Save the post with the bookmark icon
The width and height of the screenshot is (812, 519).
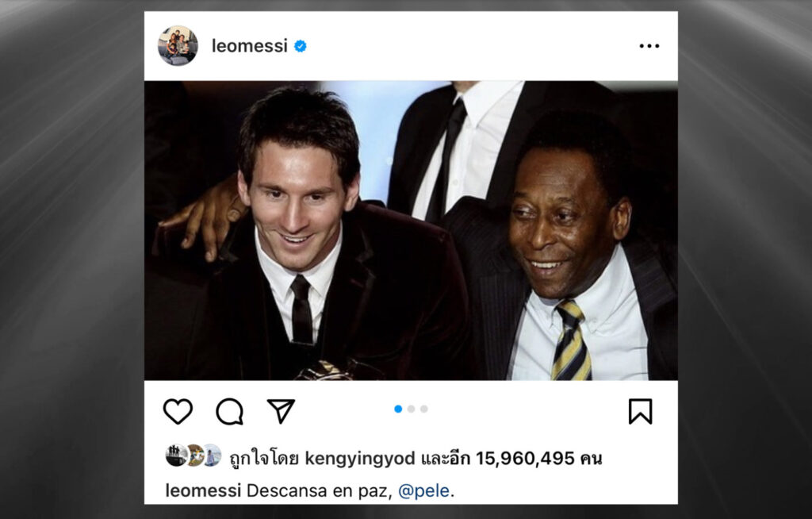click(640, 411)
